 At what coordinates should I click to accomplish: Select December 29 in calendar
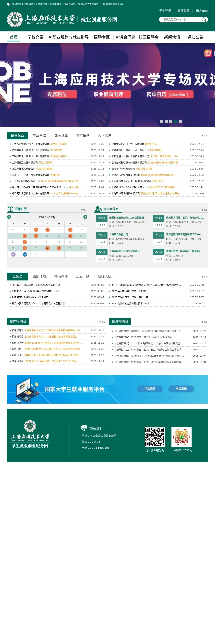pyautogui.click(x=24, y=254)
